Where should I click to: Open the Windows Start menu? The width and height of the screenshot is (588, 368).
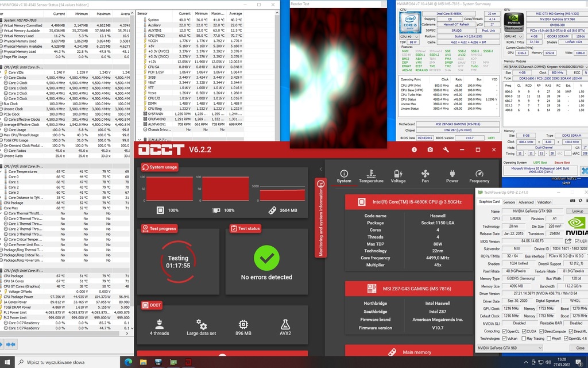point(7,362)
